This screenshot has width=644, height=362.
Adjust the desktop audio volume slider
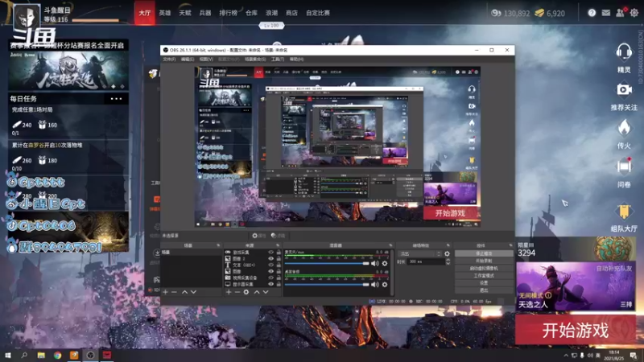(327, 284)
